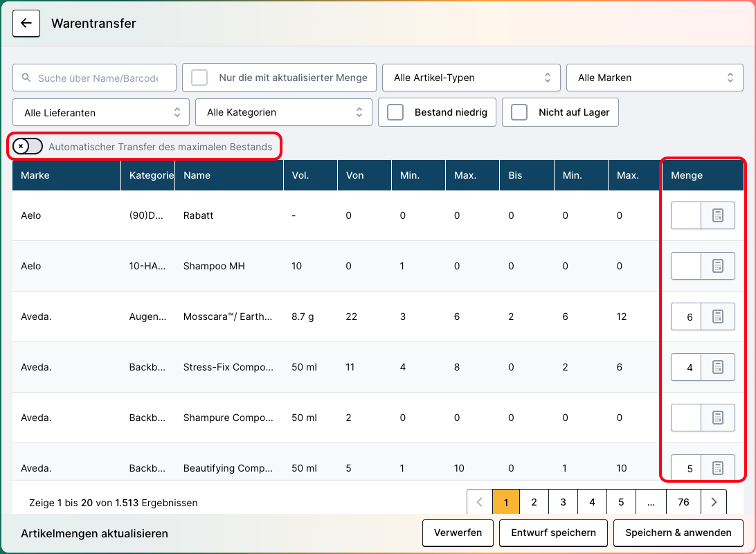Viewport: 756px width, 554px height.
Task: Check the 'Bestand niedrig' checkbox
Action: tap(395, 113)
